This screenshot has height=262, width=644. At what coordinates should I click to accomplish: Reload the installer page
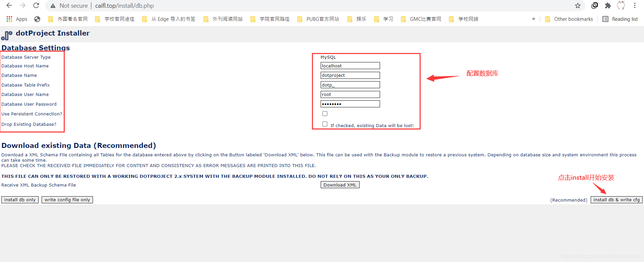pos(36,5)
